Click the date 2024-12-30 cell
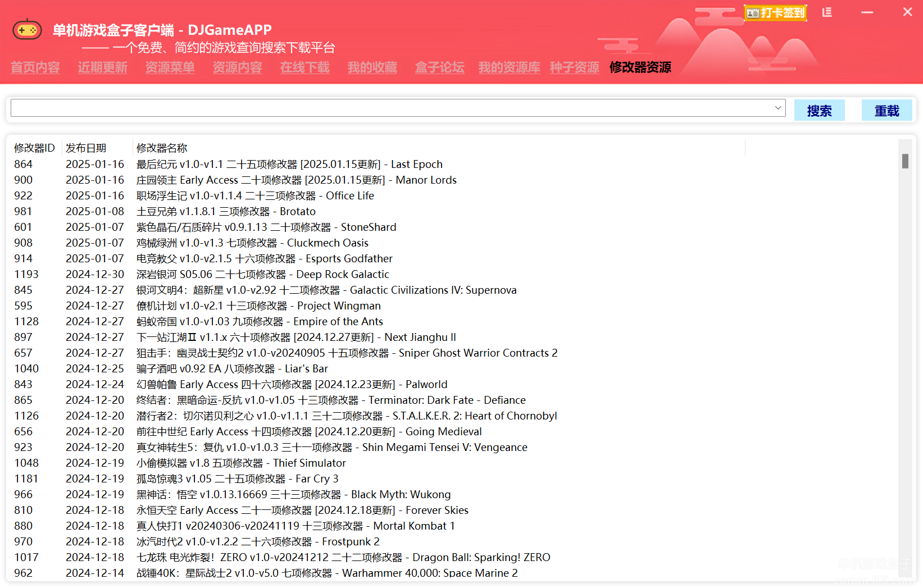This screenshot has height=588, width=923. (x=95, y=274)
